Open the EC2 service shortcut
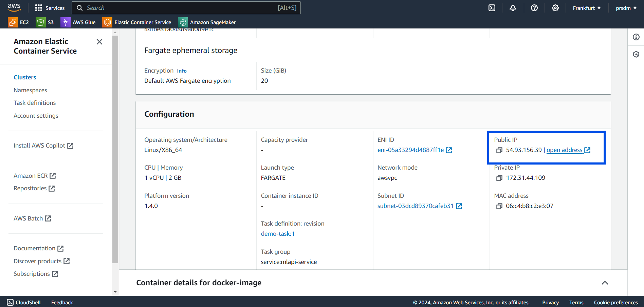The width and height of the screenshot is (644, 307). pos(19,22)
